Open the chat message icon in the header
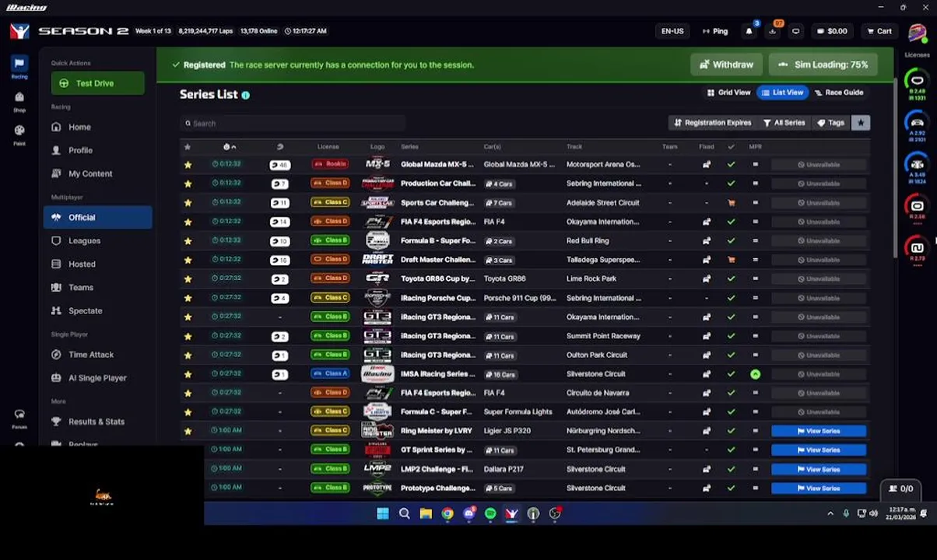This screenshot has height=560, width=937. 795,31
